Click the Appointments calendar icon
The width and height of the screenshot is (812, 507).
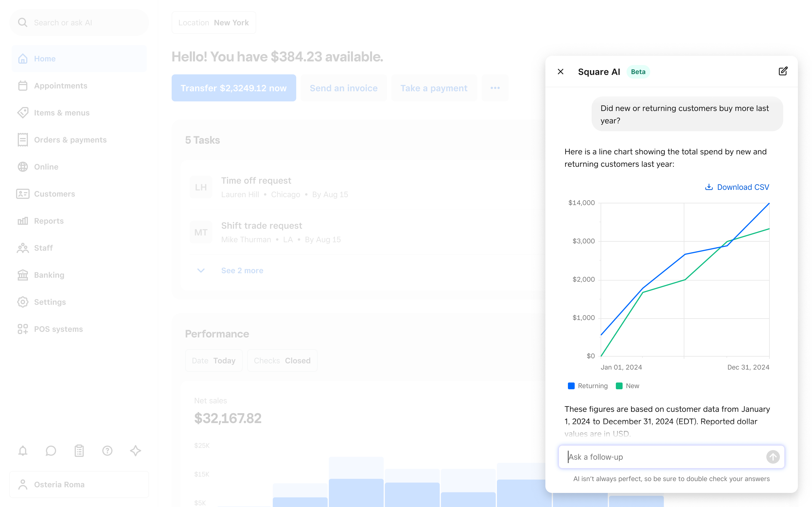[23, 86]
